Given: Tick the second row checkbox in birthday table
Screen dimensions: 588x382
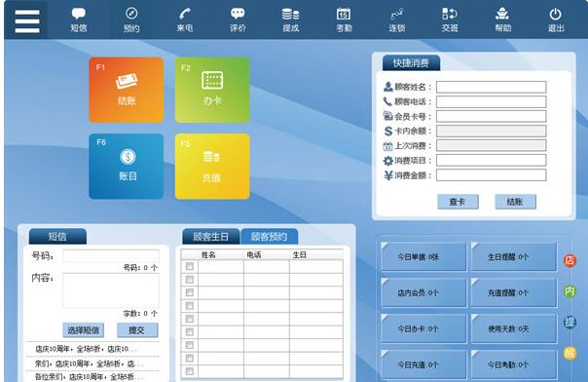Looking at the screenshot, I should pyautogui.click(x=190, y=279).
